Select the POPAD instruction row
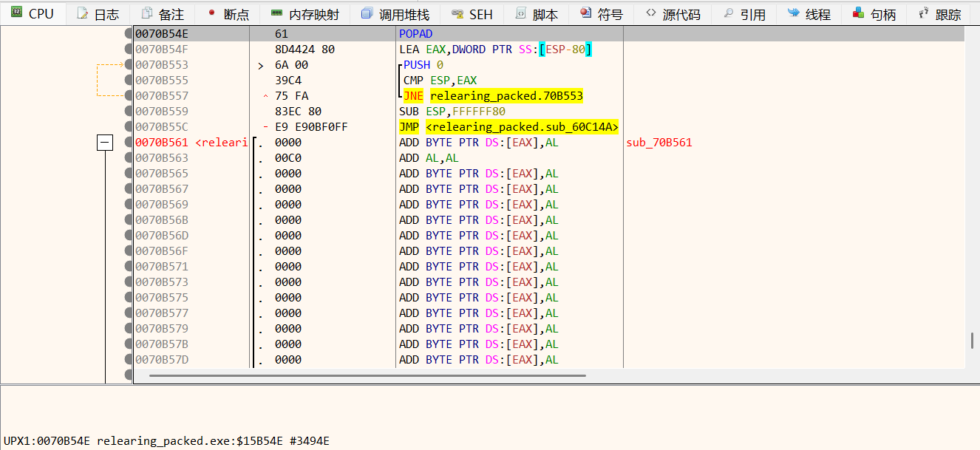Viewport: 980px width, 450px height. (x=415, y=34)
